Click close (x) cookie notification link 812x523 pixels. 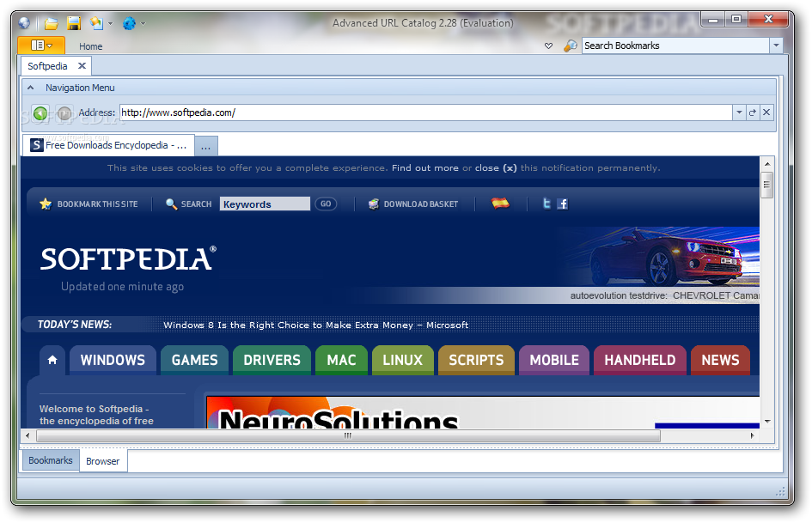[496, 167]
